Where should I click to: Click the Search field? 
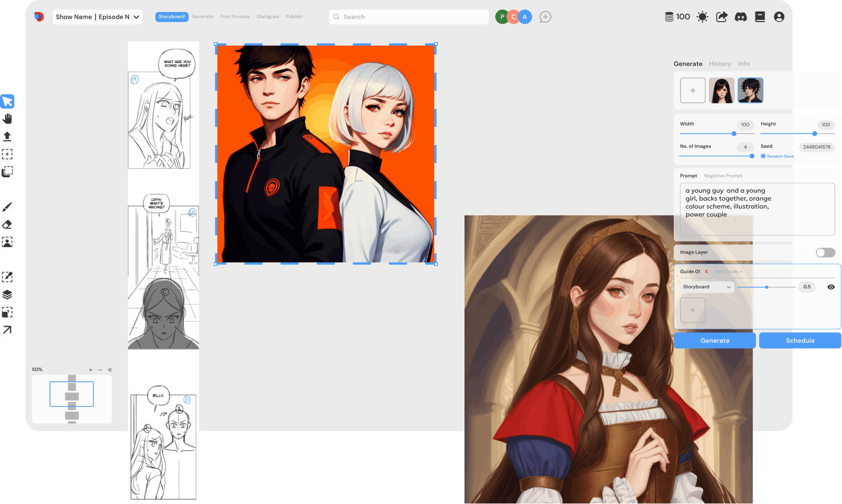coord(409,17)
